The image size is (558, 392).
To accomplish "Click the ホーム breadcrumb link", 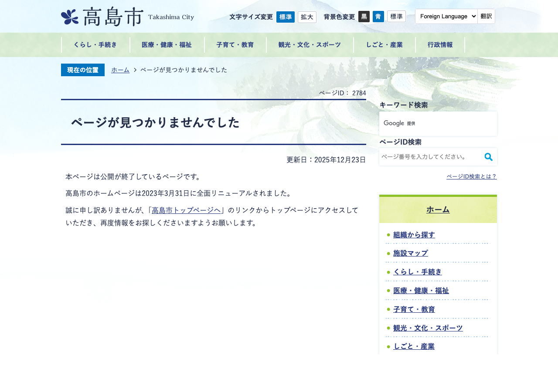I will (120, 70).
